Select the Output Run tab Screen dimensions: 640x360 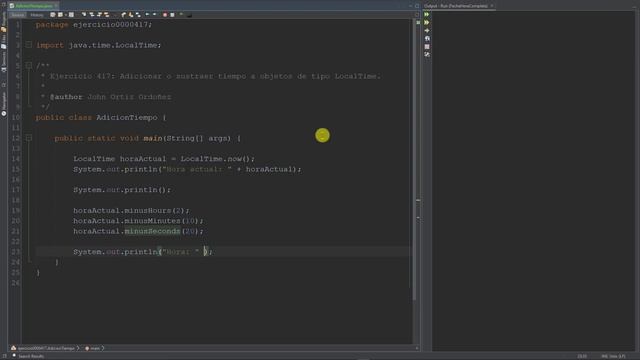[x=456, y=6]
